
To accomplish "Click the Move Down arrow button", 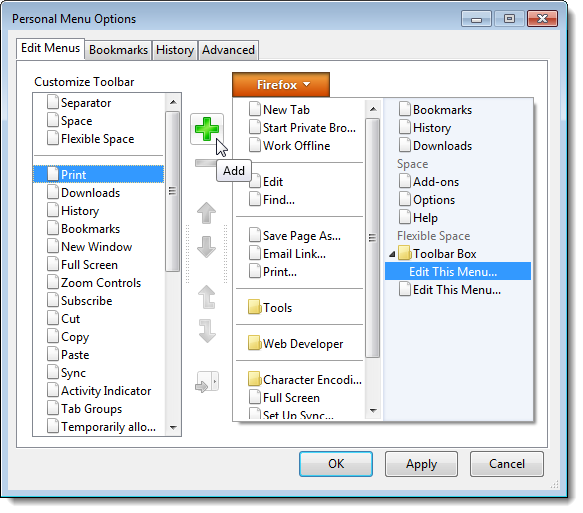I will [x=206, y=247].
